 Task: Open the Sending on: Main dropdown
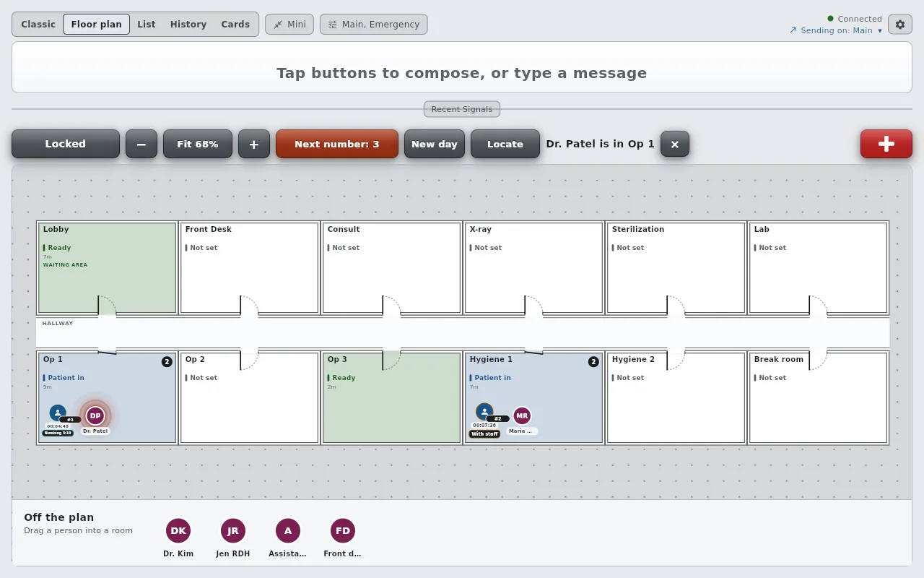[x=836, y=30]
